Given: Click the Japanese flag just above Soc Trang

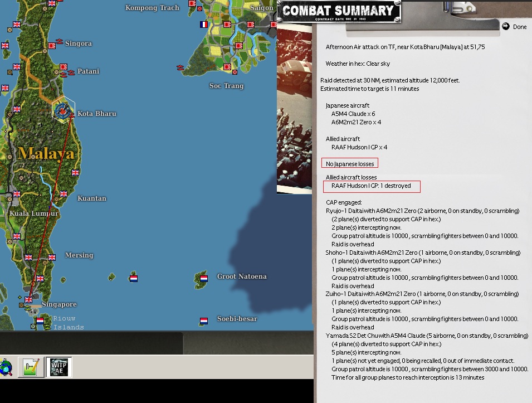Looking at the screenshot, I should click(227, 67).
